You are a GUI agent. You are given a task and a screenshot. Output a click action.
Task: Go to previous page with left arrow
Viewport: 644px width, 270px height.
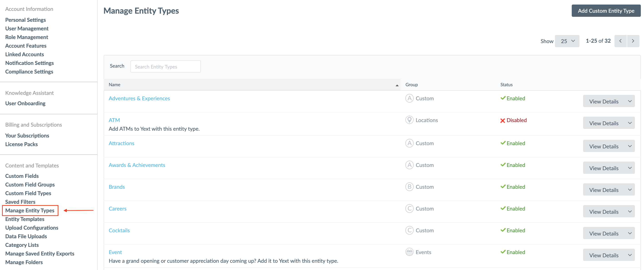(x=620, y=41)
